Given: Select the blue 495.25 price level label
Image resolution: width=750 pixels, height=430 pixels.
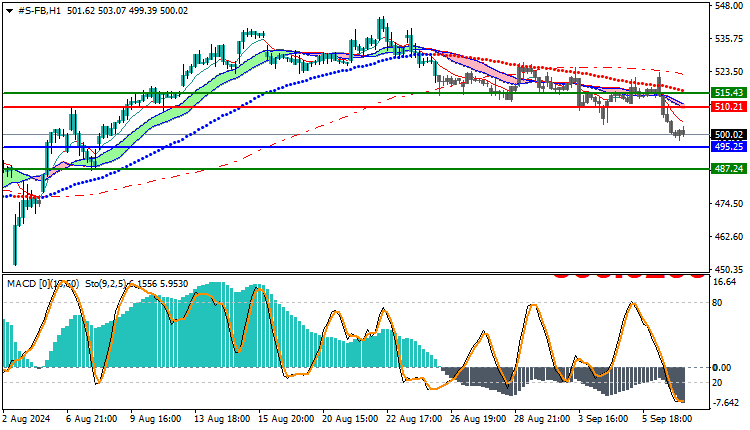Looking at the screenshot, I should (728, 147).
